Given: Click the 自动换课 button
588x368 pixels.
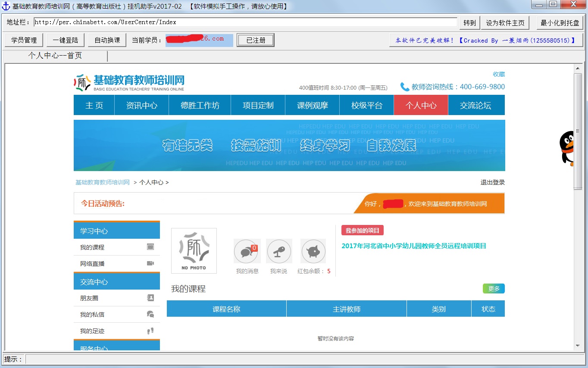Looking at the screenshot, I should [107, 40].
